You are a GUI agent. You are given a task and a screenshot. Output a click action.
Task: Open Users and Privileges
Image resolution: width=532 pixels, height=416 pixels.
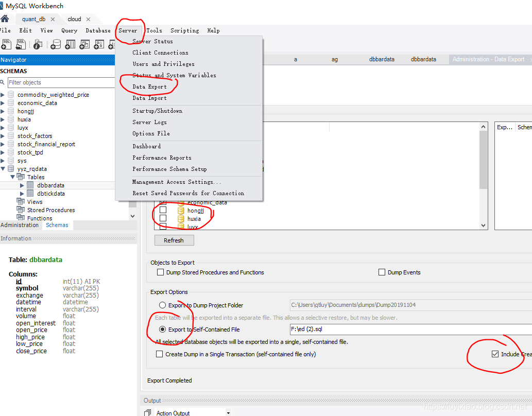164,64
